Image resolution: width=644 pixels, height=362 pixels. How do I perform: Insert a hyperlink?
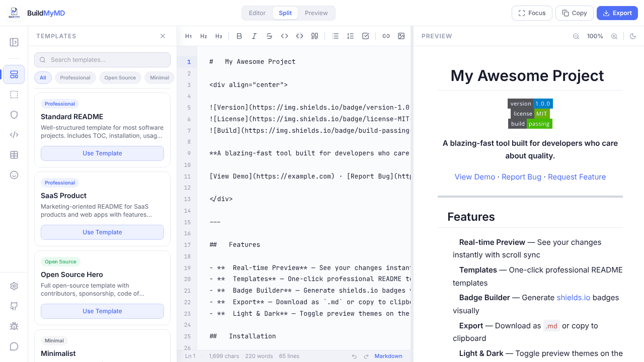(x=386, y=36)
